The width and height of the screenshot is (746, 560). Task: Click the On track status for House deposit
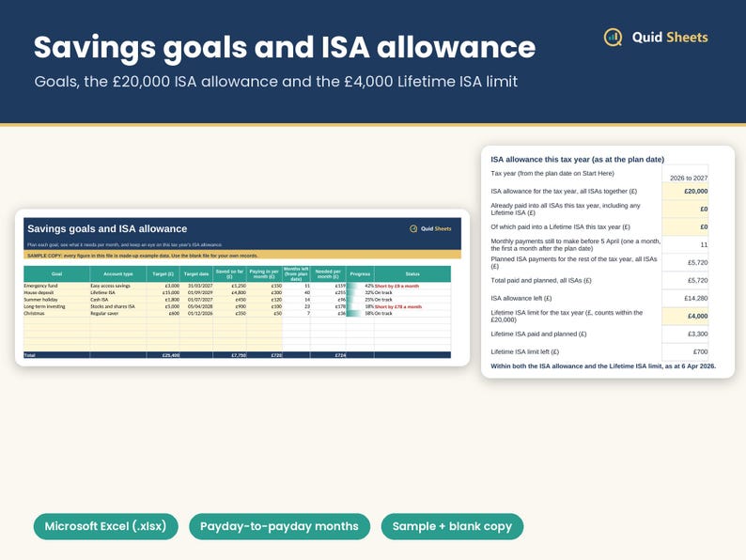coord(383,292)
